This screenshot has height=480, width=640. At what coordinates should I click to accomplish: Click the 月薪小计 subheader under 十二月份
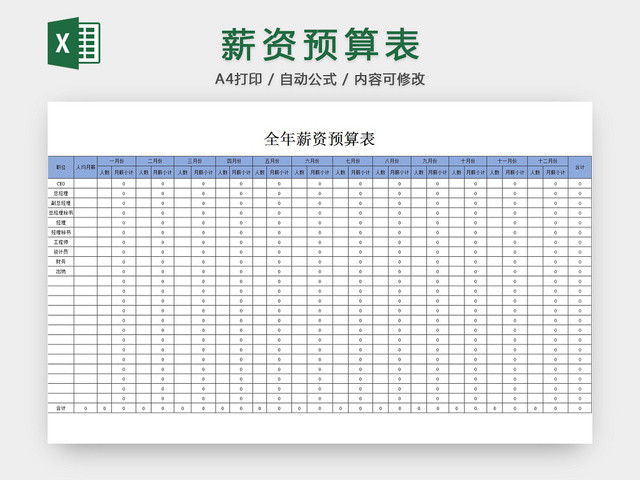pyautogui.click(x=556, y=172)
